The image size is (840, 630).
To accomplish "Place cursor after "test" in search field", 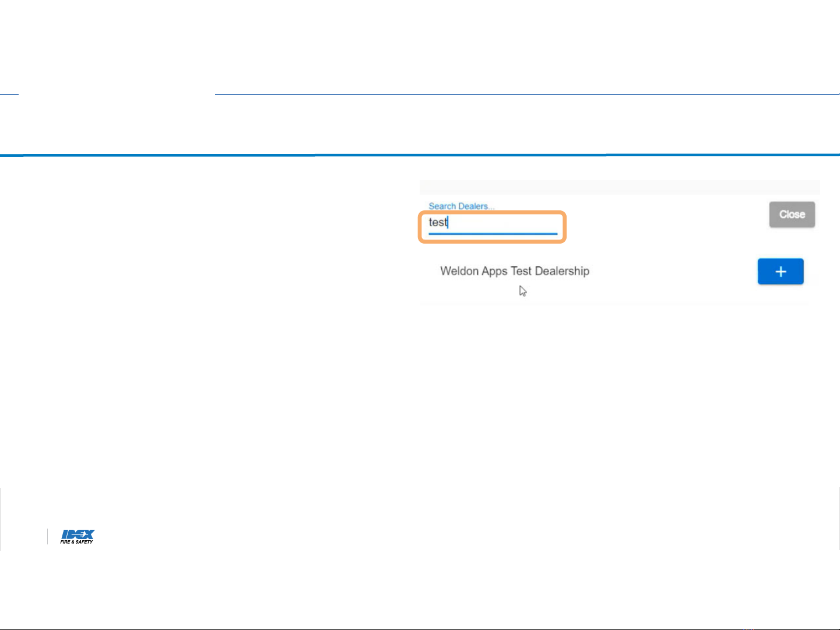I will coord(448,223).
